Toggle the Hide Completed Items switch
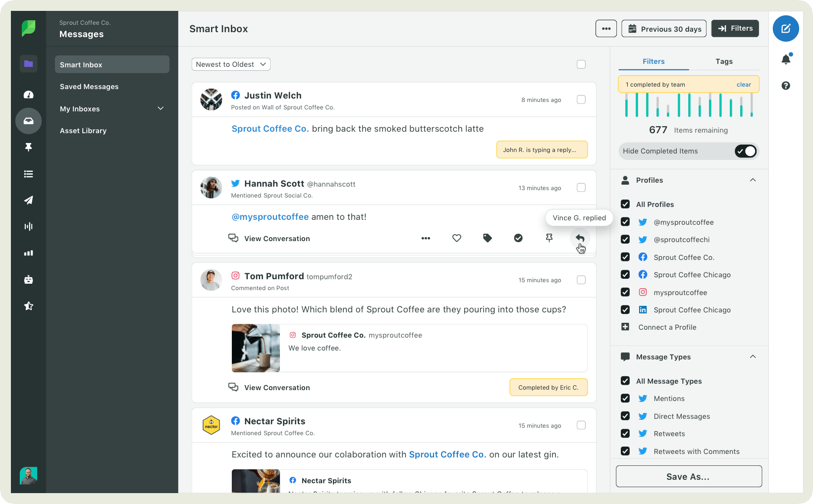Screen dimensions: 813x504 coord(745,151)
